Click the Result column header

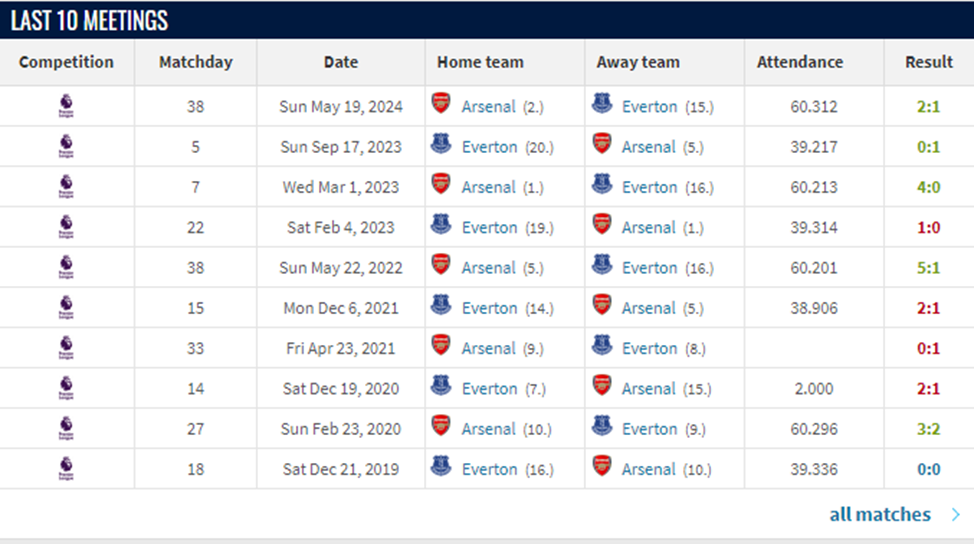[929, 62]
